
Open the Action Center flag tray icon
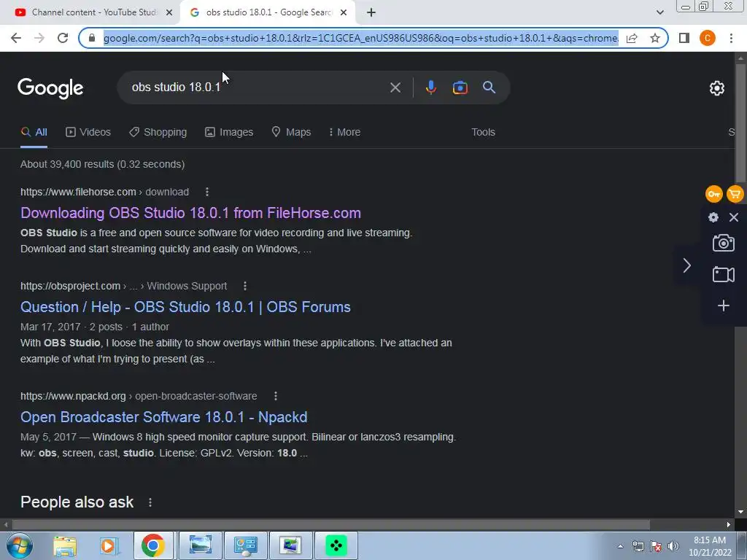pyautogui.click(x=656, y=546)
